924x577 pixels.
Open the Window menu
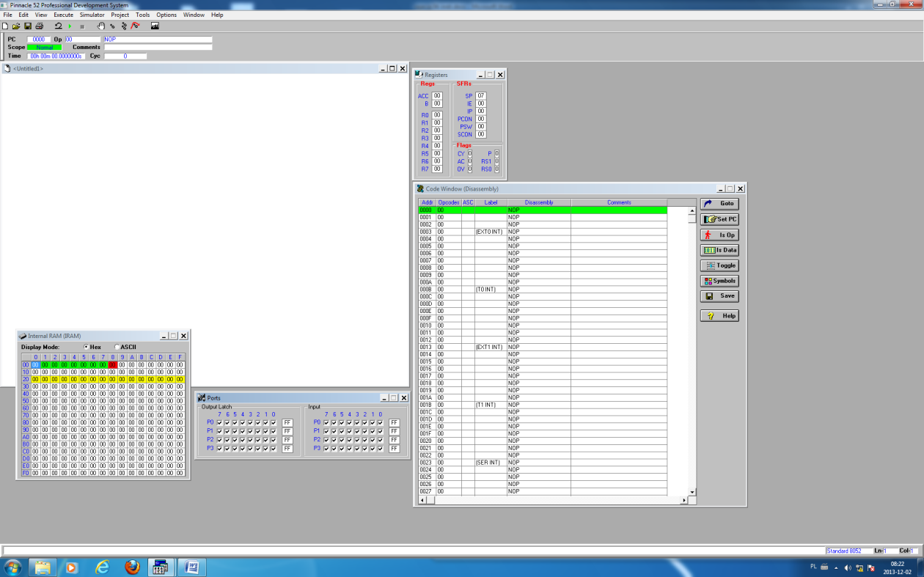pos(194,15)
